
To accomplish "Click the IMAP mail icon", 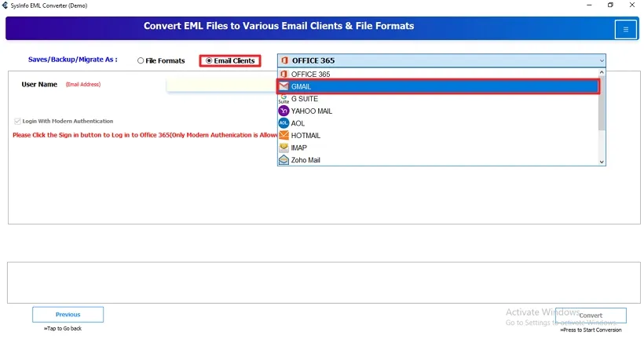I will click(x=284, y=148).
